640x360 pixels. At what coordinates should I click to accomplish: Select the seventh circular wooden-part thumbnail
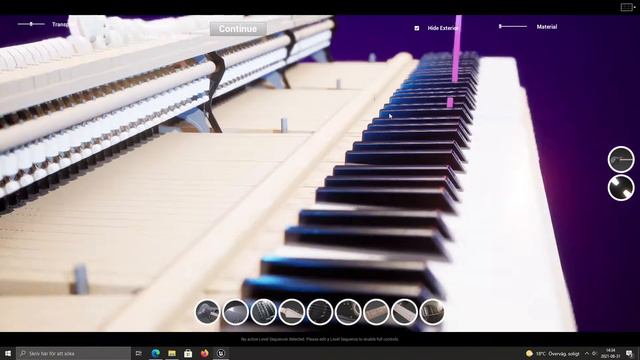pyautogui.click(x=376, y=312)
